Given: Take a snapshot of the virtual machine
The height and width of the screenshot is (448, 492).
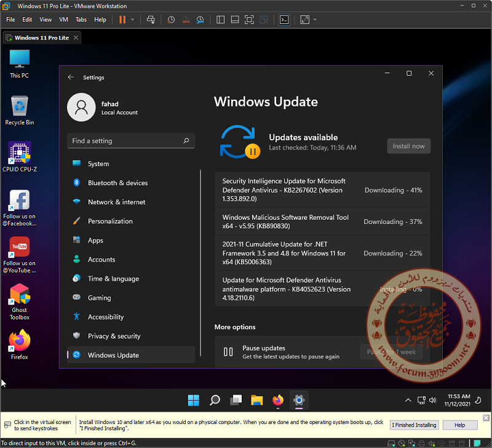Looking at the screenshot, I should [x=171, y=20].
